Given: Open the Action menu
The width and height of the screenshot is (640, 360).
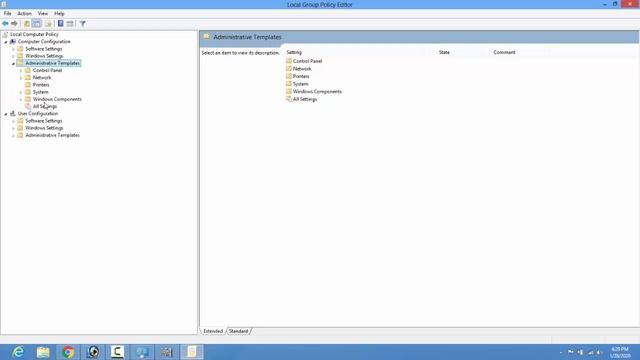Looking at the screenshot, I should click(24, 13).
